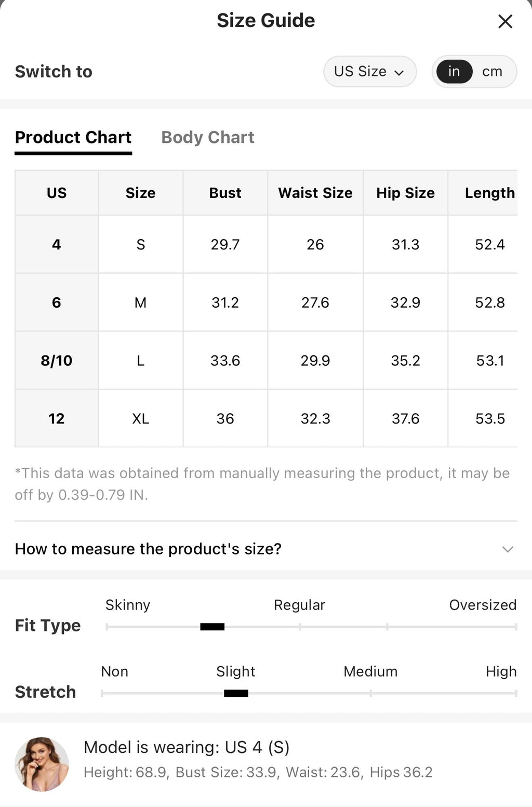Expand How to measure the product's size

tap(266, 549)
